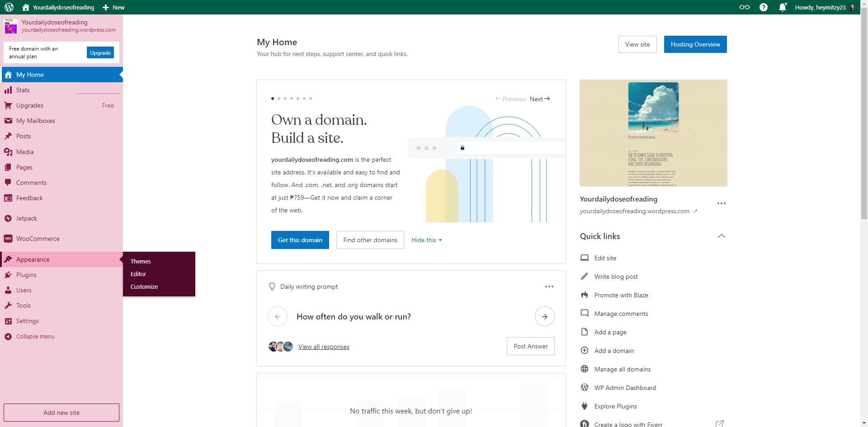Open the Reader glasses icon
Image resolution: width=868 pixels, height=427 pixels.
pos(744,7)
